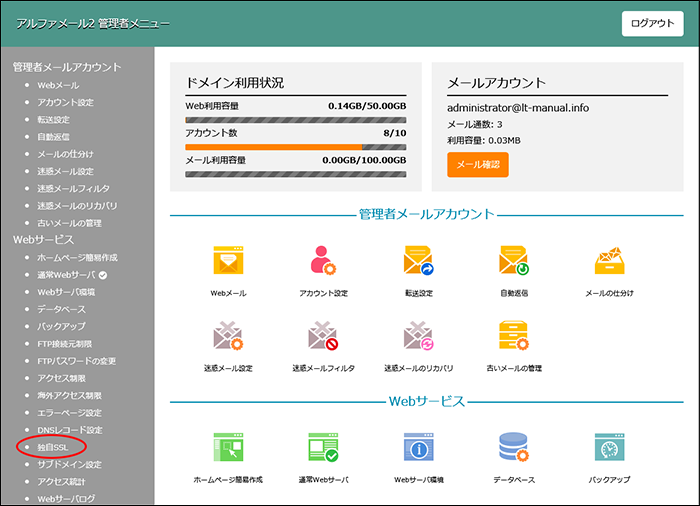Click the 0.14GB/50.00GB value
This screenshot has height=506, width=700.
tap(367, 106)
